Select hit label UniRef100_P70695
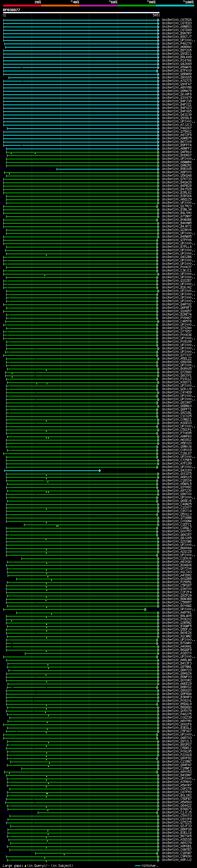This screenshot has width=197, height=868. coord(177,433)
